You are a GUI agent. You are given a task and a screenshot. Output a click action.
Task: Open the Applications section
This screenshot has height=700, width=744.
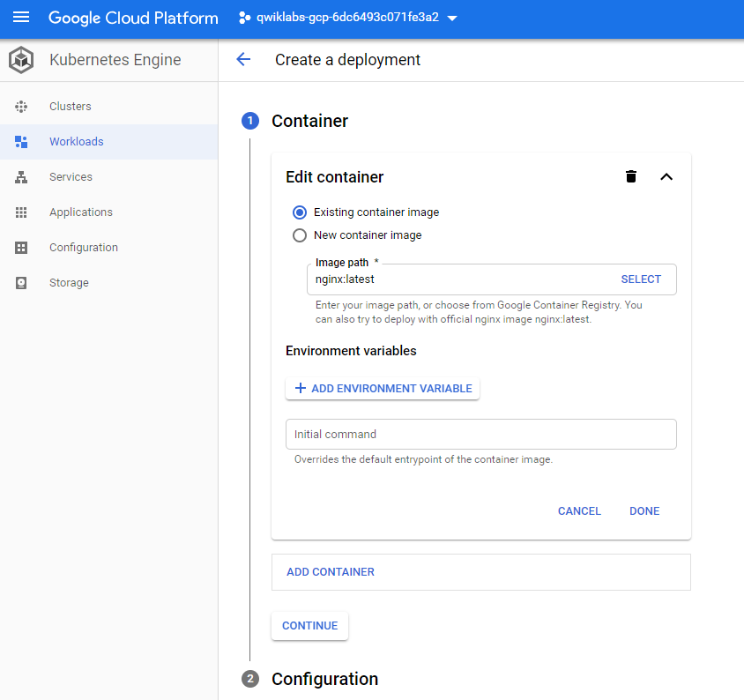tap(108, 212)
